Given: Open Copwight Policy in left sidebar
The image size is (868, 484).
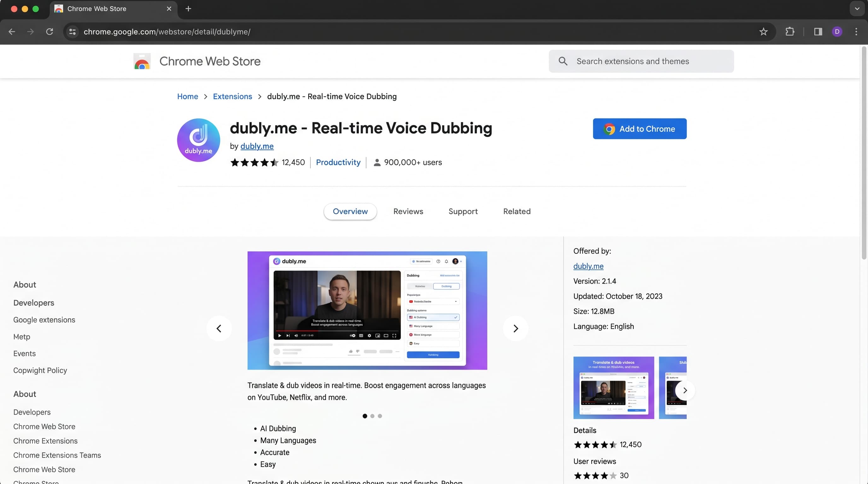Looking at the screenshot, I should coord(40,370).
